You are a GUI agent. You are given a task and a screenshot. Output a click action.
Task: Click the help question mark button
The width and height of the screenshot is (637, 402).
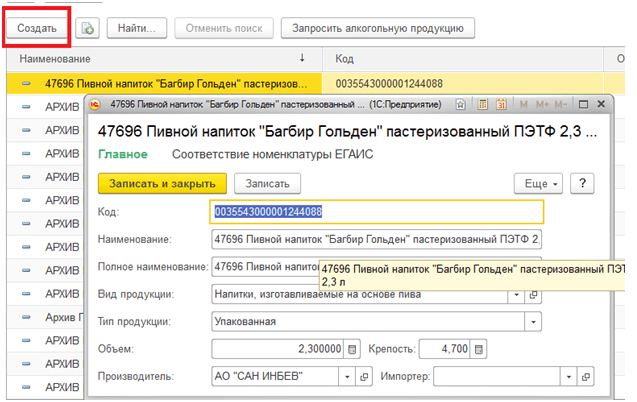click(x=581, y=183)
